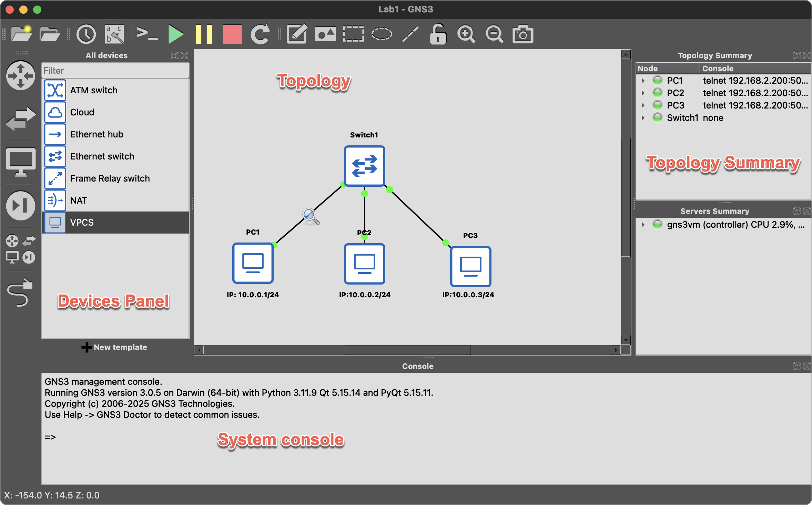The image size is (812, 505).
Task: Expand PC1 node in Topology Summary
Action: coord(643,81)
